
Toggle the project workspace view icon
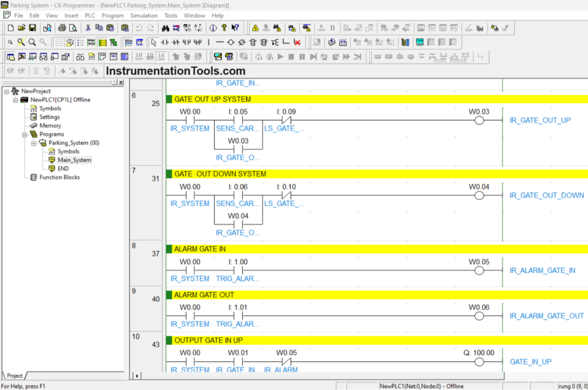point(10,57)
